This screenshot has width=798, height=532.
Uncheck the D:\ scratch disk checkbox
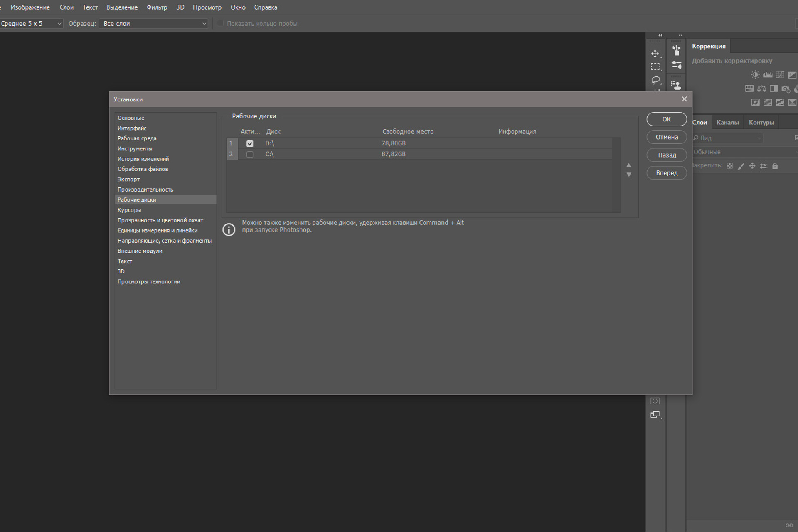point(250,143)
